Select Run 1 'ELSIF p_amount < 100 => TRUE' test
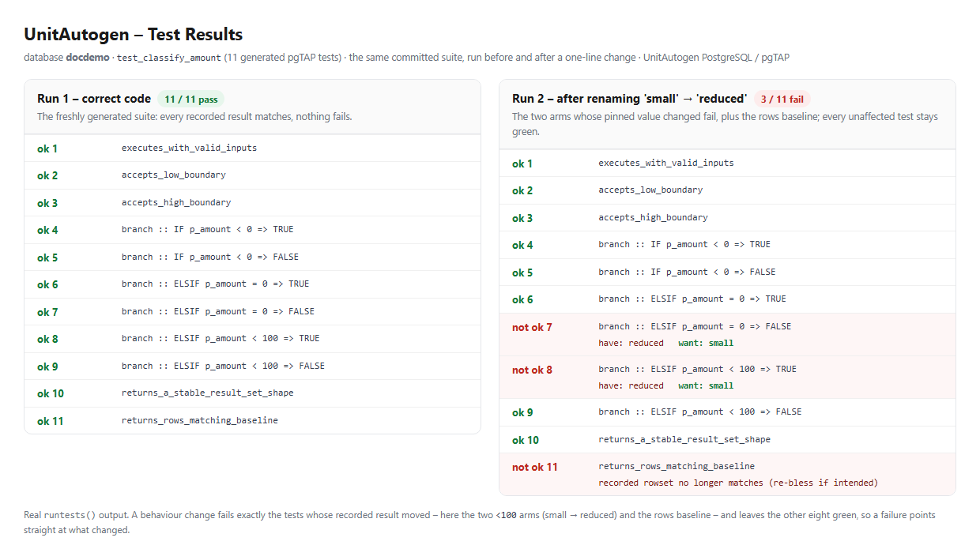The width and height of the screenshot is (980, 545). click(220, 338)
